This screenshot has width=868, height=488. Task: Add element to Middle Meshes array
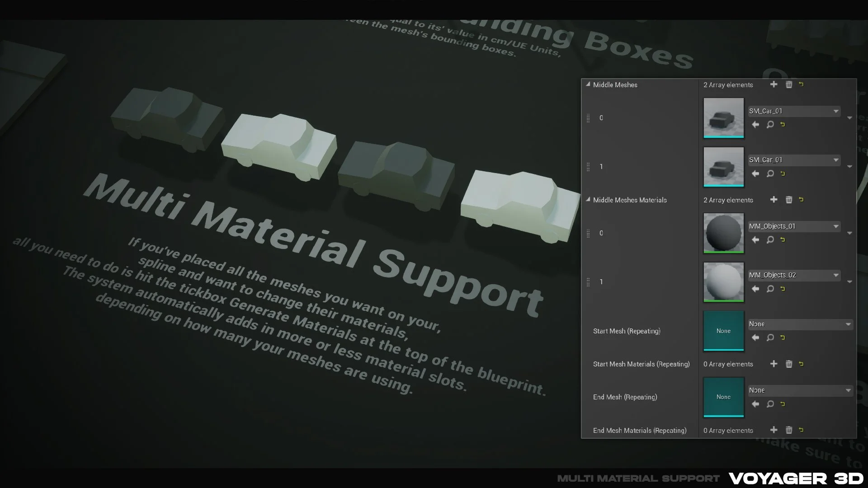[774, 84]
